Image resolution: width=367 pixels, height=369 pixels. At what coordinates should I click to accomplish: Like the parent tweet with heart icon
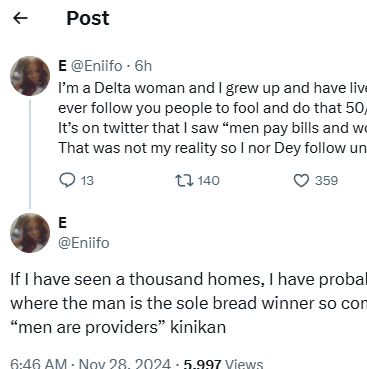tap(301, 181)
